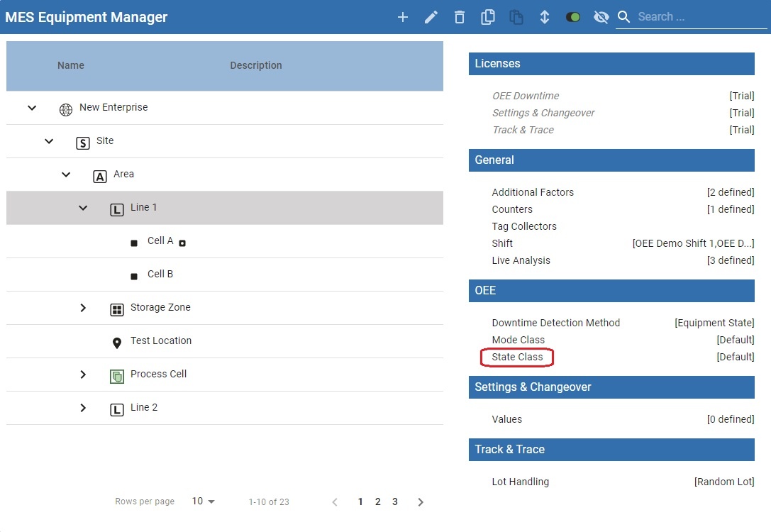Toggle the crossed-out eye visibility icon
771x532 pixels.
pos(601,17)
